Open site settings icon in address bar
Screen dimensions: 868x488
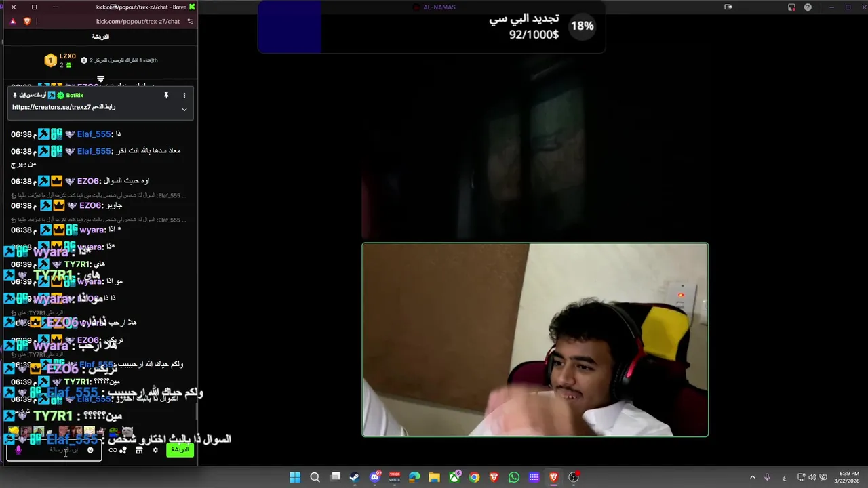pos(191,21)
